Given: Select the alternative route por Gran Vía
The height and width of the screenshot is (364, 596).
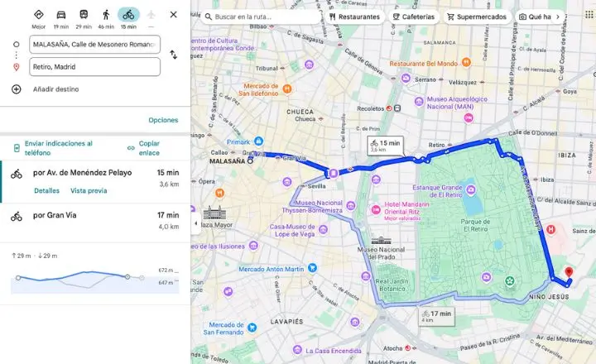Looking at the screenshot, I should coord(95,221).
